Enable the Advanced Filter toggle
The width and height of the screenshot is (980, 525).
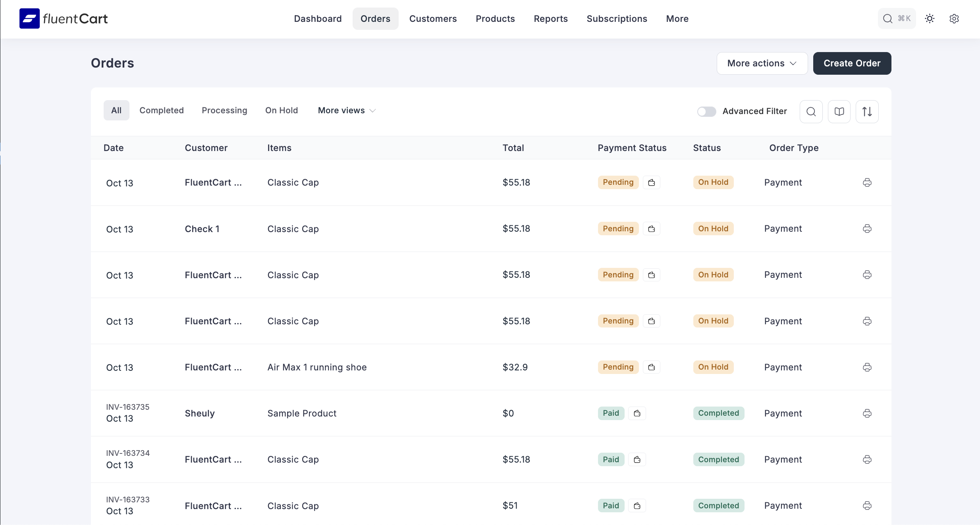point(706,112)
